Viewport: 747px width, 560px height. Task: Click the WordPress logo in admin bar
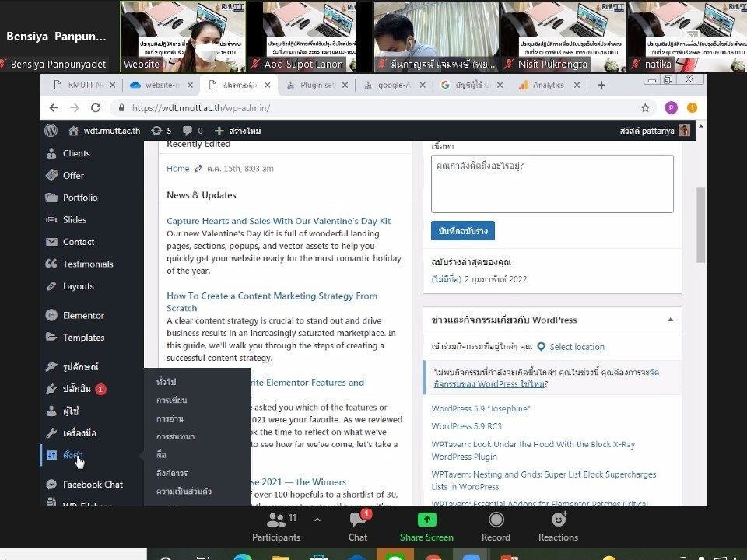(x=51, y=131)
